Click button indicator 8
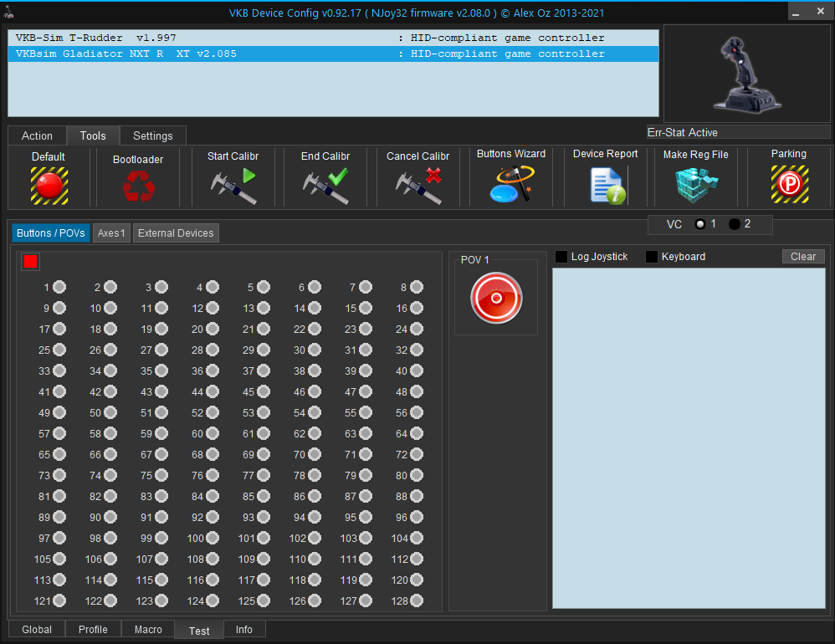 pos(417,288)
